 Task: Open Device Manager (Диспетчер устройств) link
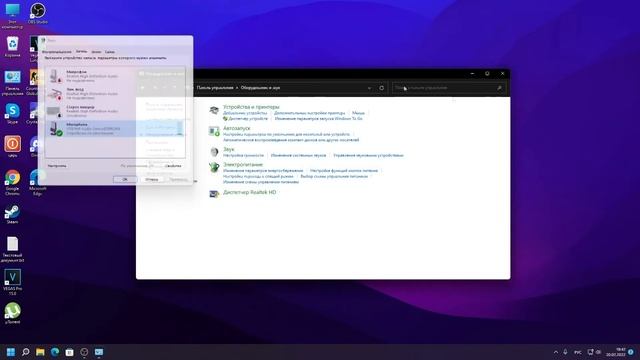click(x=248, y=118)
